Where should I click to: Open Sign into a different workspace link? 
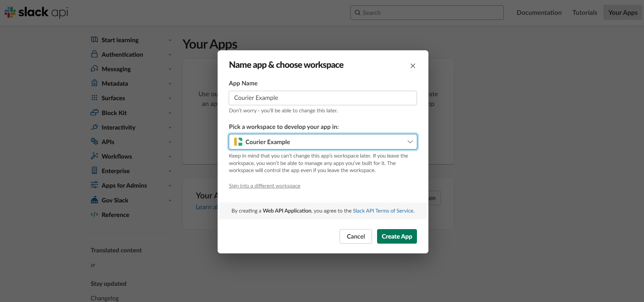265,186
